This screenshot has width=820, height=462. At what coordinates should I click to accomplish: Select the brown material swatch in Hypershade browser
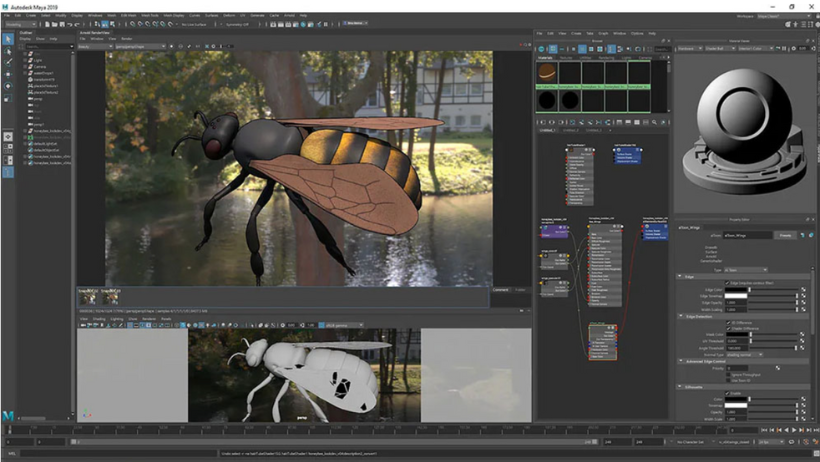pyautogui.click(x=547, y=72)
